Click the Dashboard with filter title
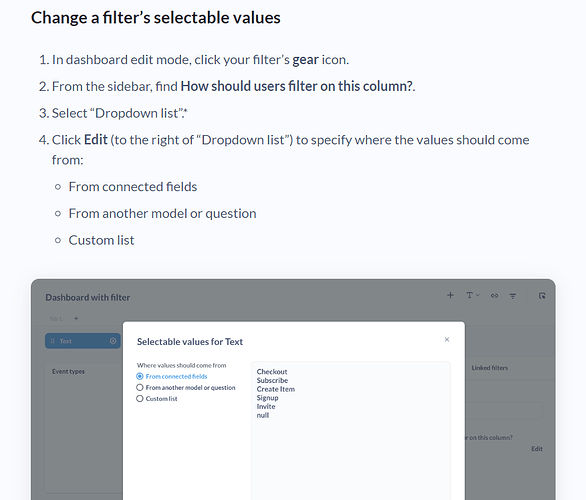The image size is (586, 500). coord(88,297)
